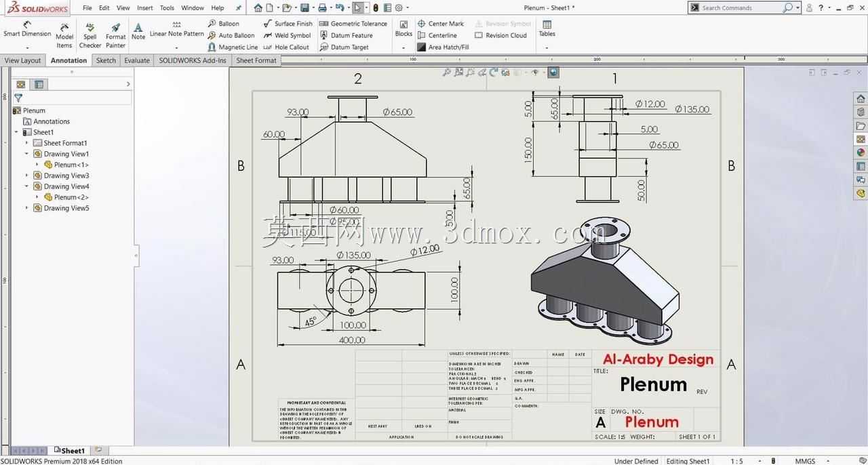Click the Open file icon
Viewport: 868px width, 465px height.
[x=287, y=8]
